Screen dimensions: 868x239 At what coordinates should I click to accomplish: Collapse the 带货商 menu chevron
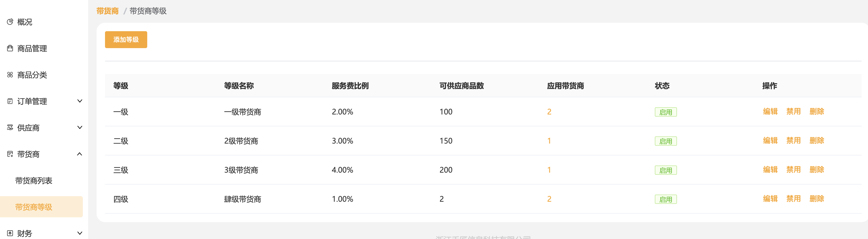click(79, 154)
